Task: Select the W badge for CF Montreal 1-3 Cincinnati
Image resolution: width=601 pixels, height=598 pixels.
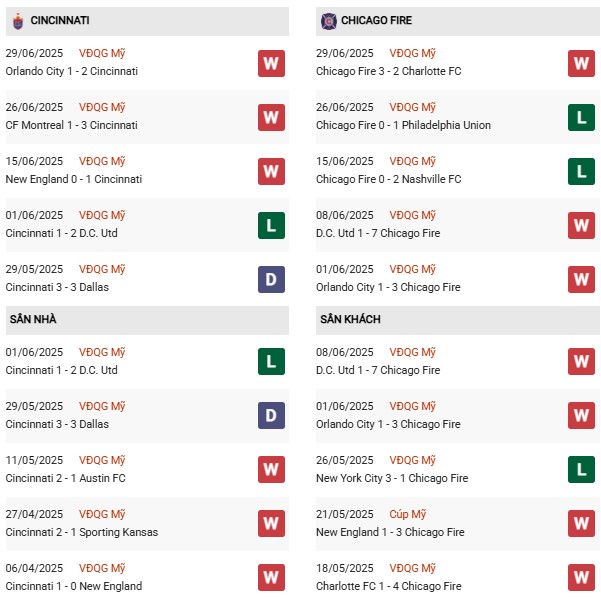Action: 271,117
